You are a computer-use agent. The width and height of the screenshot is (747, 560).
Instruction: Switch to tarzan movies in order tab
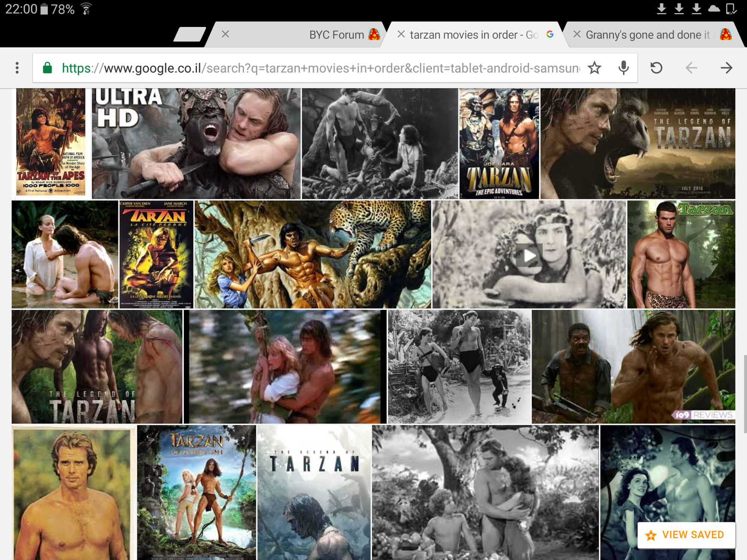click(x=474, y=35)
